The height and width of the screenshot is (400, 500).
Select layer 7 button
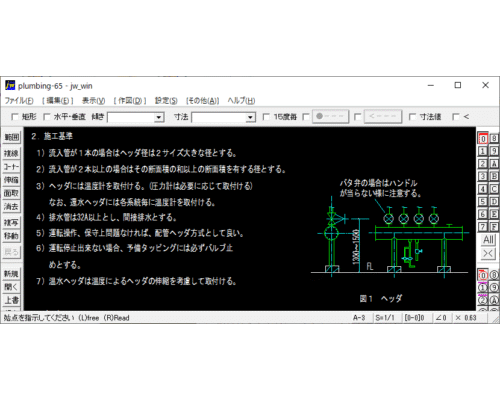pos(483,227)
